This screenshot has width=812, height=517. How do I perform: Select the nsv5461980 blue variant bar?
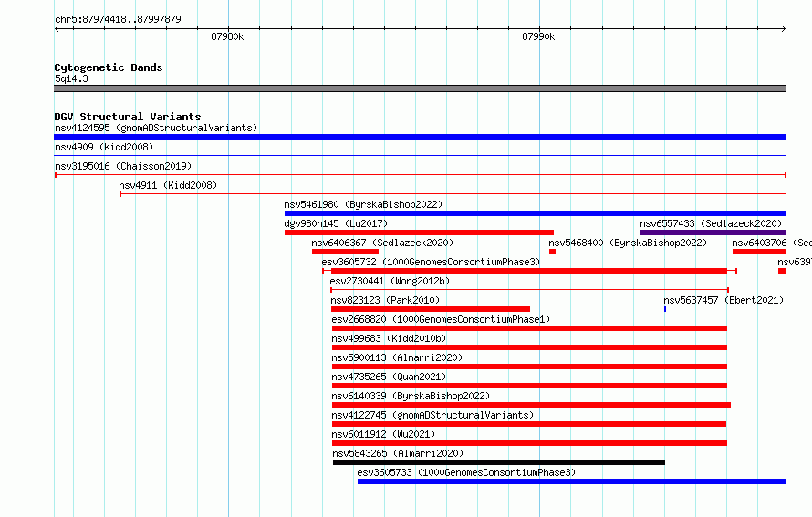tap(536, 213)
